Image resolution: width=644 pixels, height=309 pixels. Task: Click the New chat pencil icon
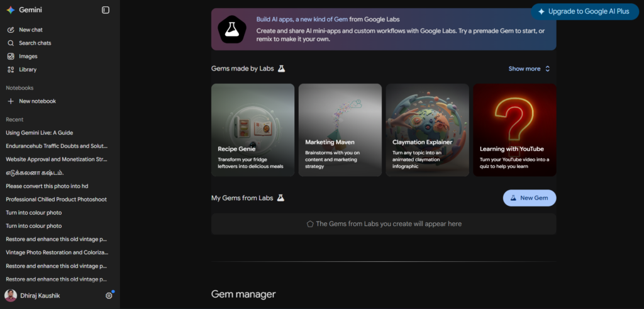point(11,30)
